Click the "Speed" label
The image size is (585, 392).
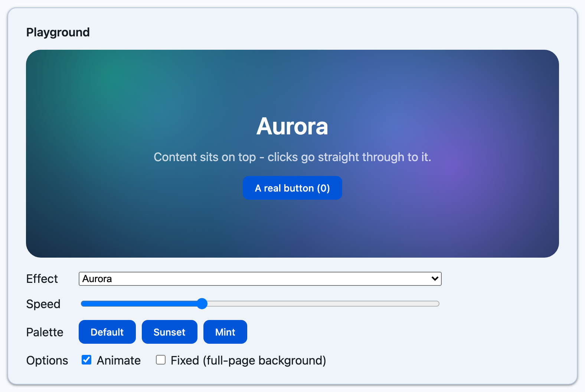pos(43,304)
